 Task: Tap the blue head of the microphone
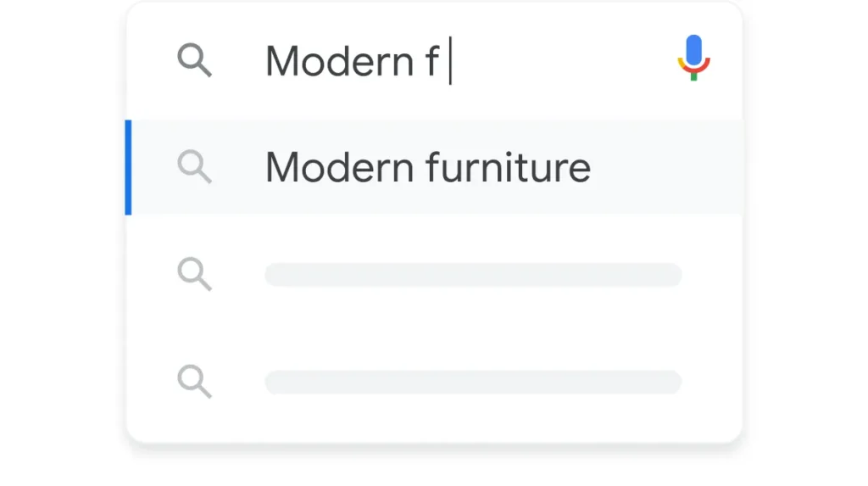(693, 50)
